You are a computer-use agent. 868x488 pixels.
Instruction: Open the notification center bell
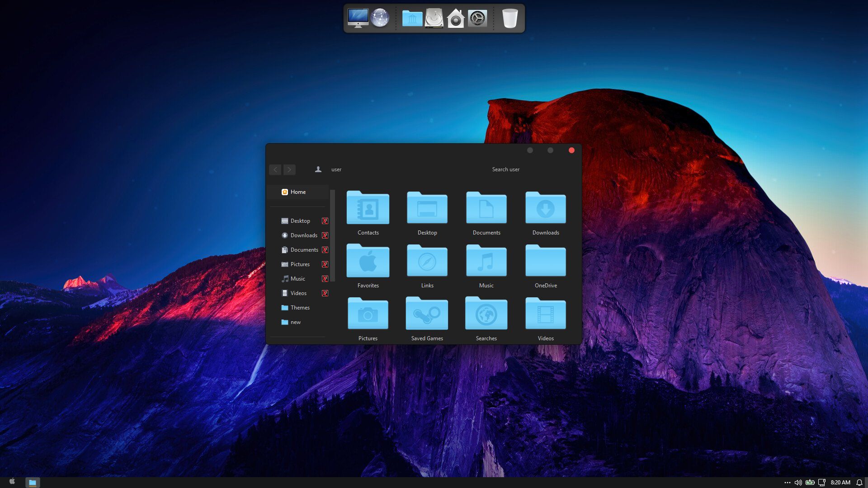pos(859,483)
